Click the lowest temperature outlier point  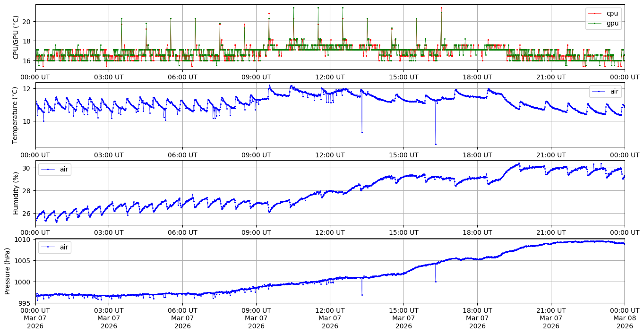(x=436, y=144)
